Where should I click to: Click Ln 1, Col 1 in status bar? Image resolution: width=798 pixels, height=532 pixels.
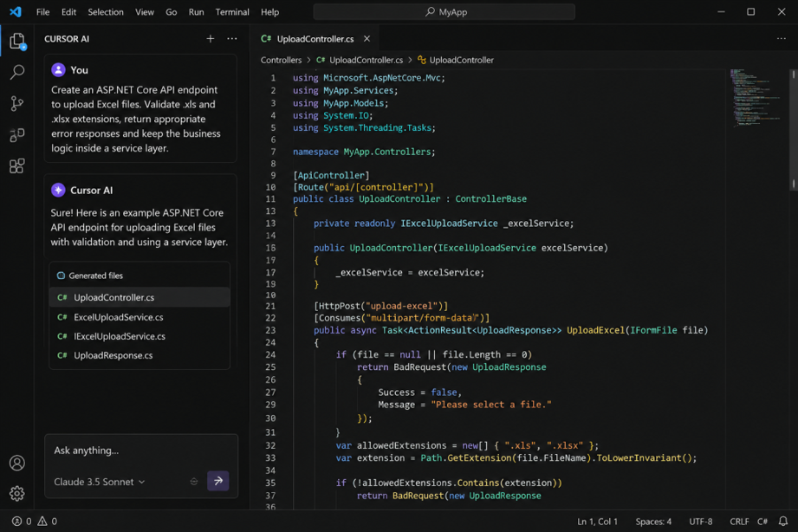[597, 522]
